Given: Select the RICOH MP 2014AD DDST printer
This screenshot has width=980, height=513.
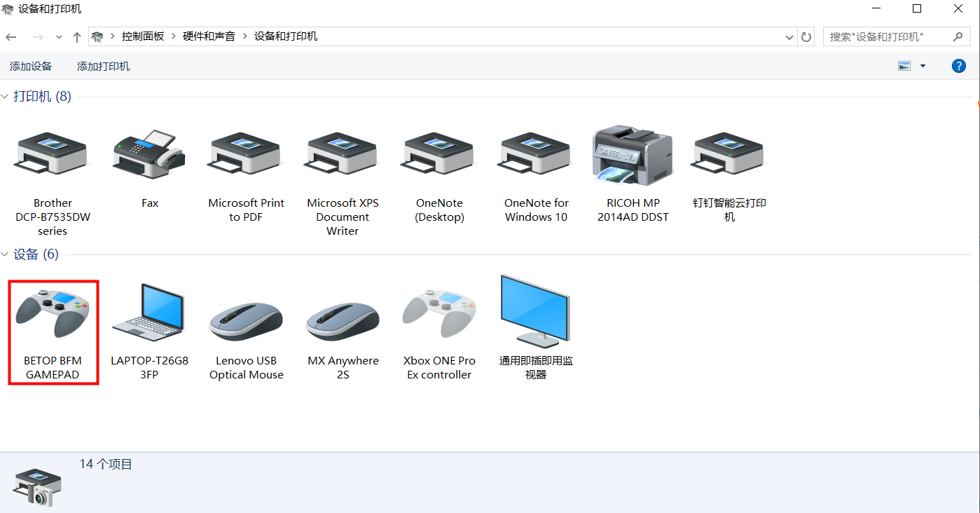Looking at the screenshot, I should [633, 154].
